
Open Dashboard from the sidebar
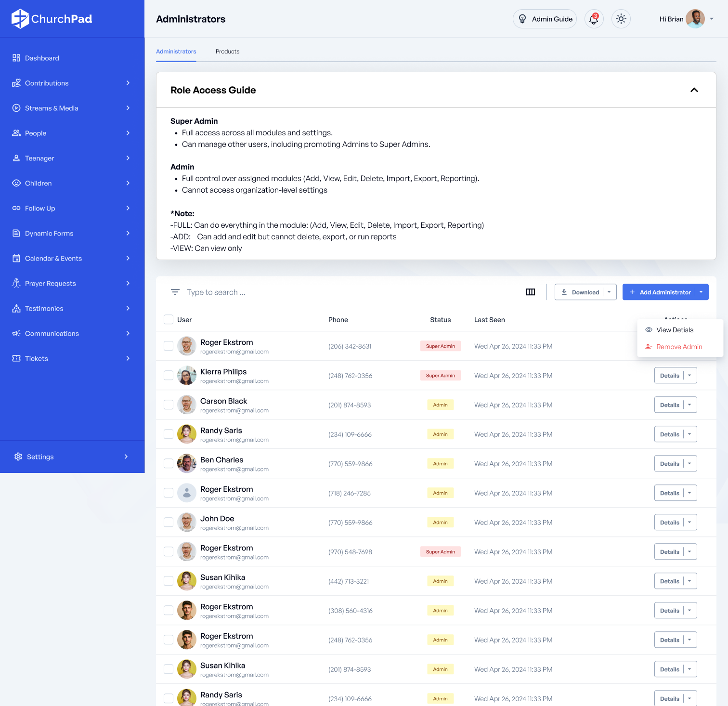click(42, 58)
